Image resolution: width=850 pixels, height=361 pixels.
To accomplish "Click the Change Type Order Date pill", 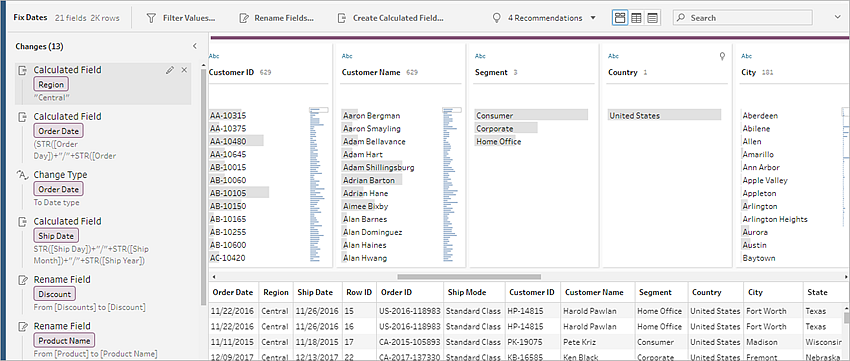I will click(59, 189).
